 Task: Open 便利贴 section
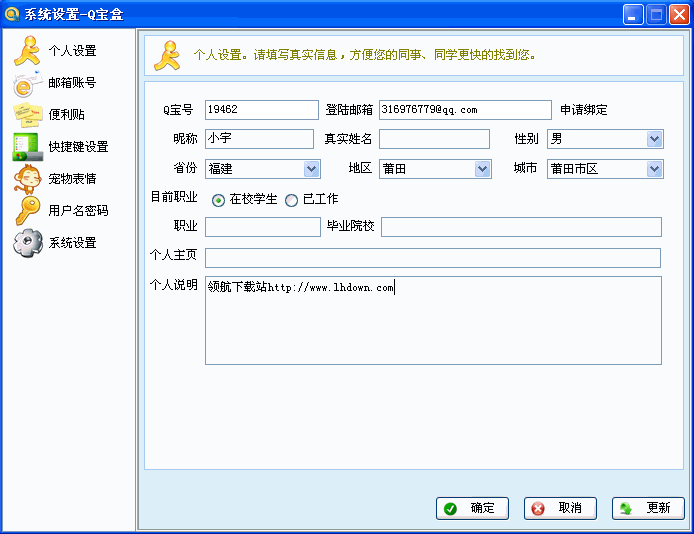pyautogui.click(x=66, y=115)
